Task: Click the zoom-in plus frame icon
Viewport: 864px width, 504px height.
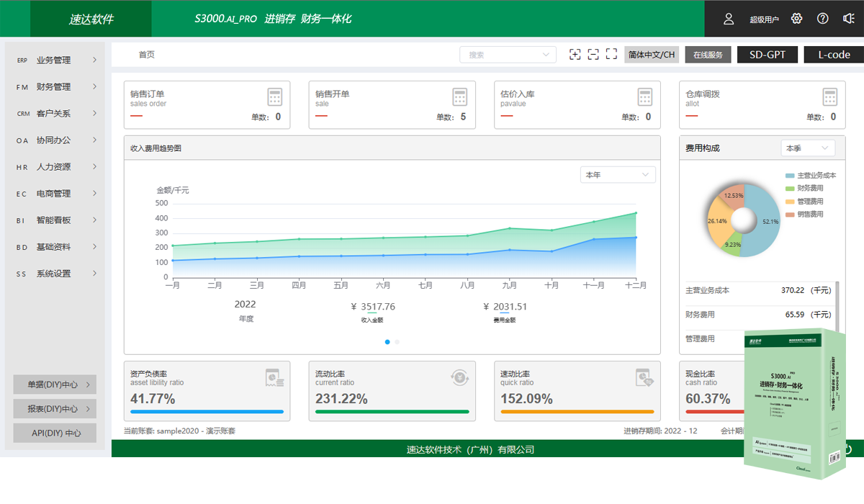Action: click(x=575, y=55)
